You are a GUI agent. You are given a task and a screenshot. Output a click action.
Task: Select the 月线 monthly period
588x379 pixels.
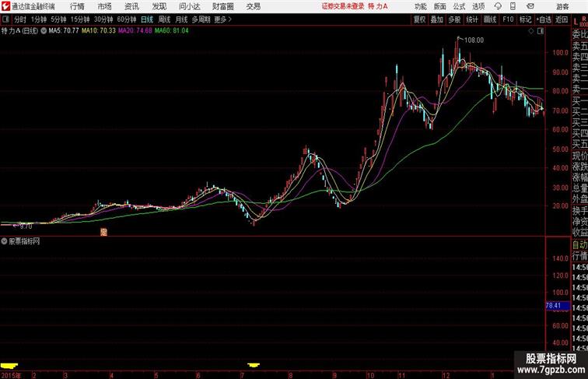181,19
